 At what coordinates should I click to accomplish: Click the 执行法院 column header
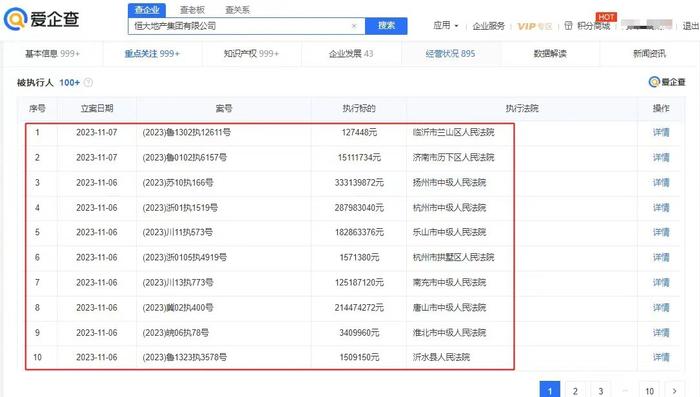522,108
